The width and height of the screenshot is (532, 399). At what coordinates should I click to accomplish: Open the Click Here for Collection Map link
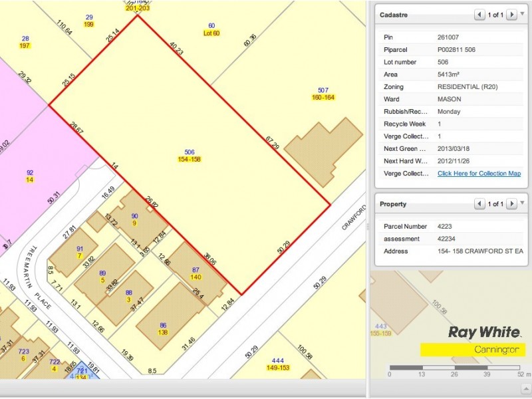[x=479, y=174]
